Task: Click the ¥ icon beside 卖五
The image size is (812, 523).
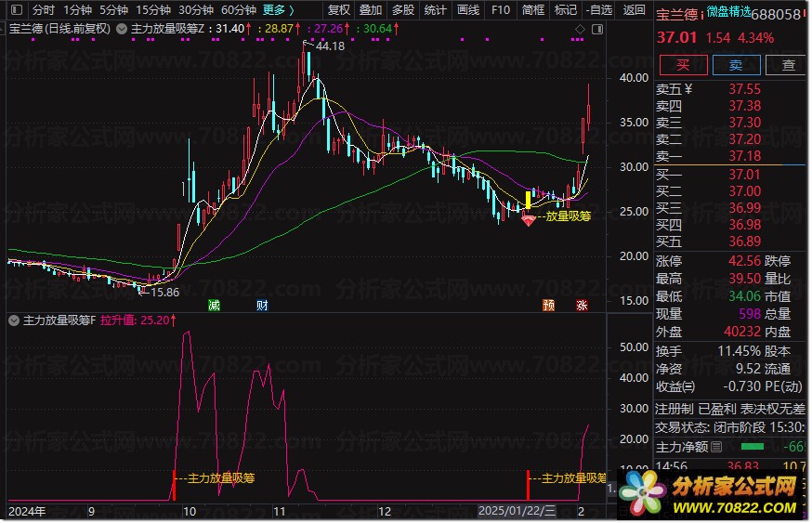Action: coord(688,89)
